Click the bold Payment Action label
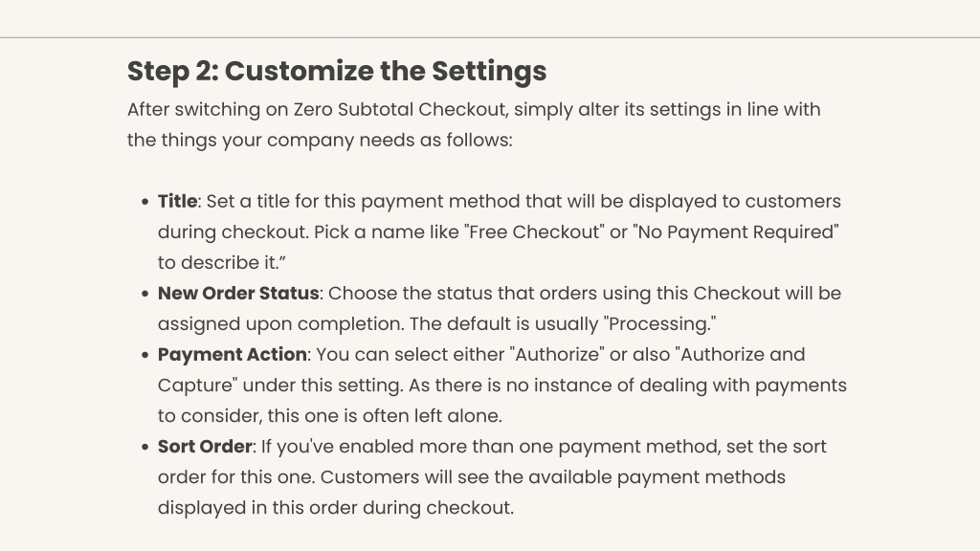Image resolution: width=980 pixels, height=551 pixels. tap(232, 354)
